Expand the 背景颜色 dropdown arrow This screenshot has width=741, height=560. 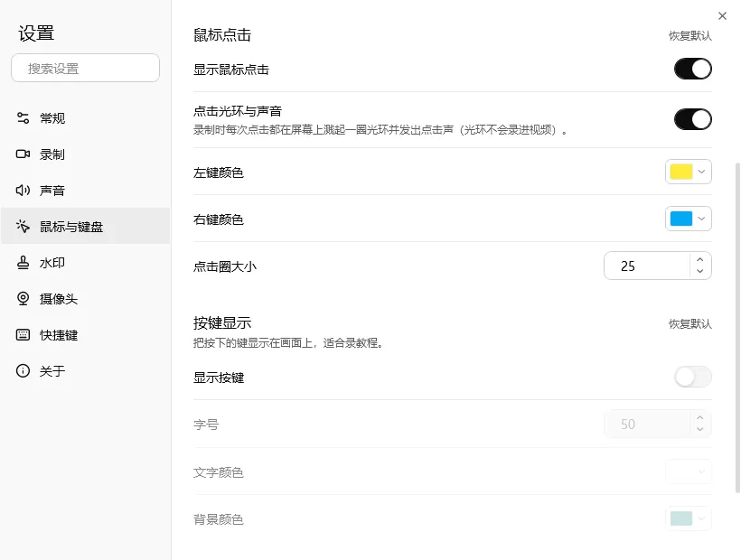(701, 518)
